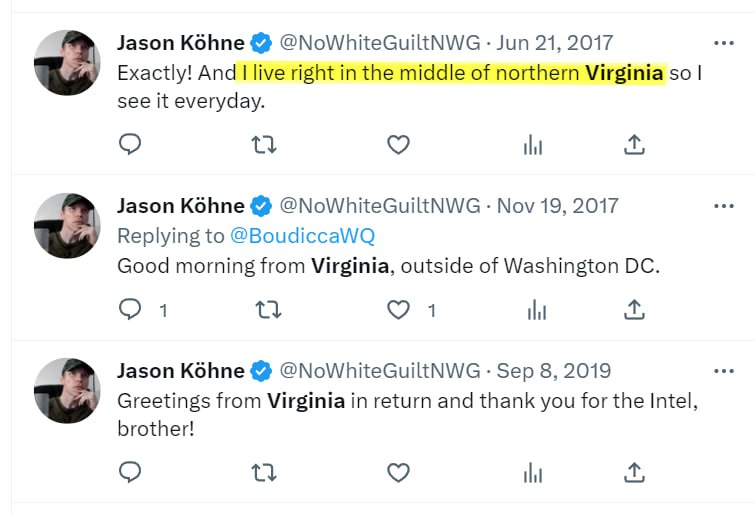
Task: Open more options for Sep 8, 2019 tweet
Action: [x=724, y=371]
